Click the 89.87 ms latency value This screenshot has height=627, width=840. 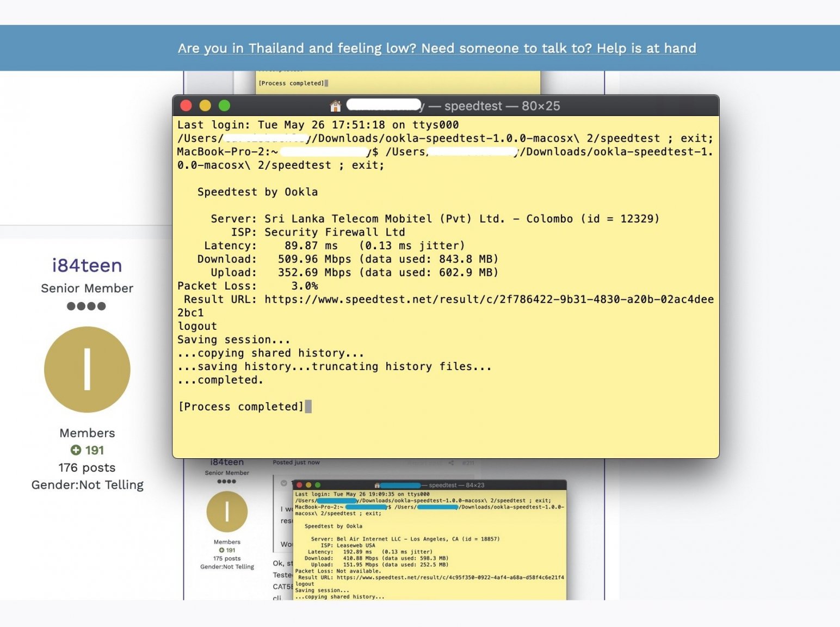click(311, 245)
